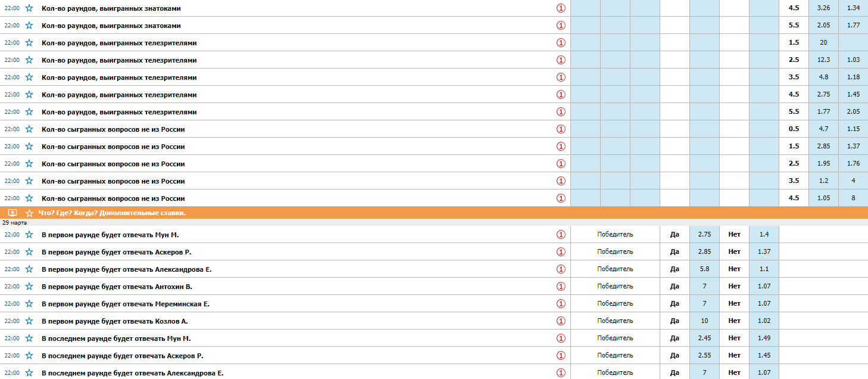Open circled 1 icon for не из России 0.5 row
This screenshot has height=379, width=868.
tap(560, 129)
